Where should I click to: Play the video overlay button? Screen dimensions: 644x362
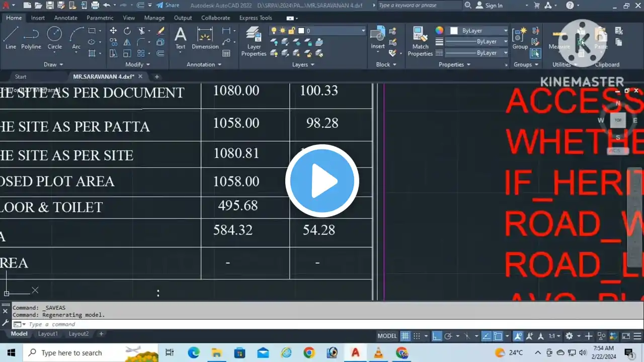[322, 181]
